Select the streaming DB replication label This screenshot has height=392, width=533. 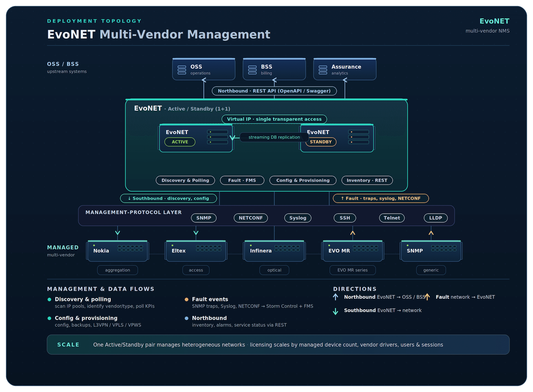(x=274, y=137)
